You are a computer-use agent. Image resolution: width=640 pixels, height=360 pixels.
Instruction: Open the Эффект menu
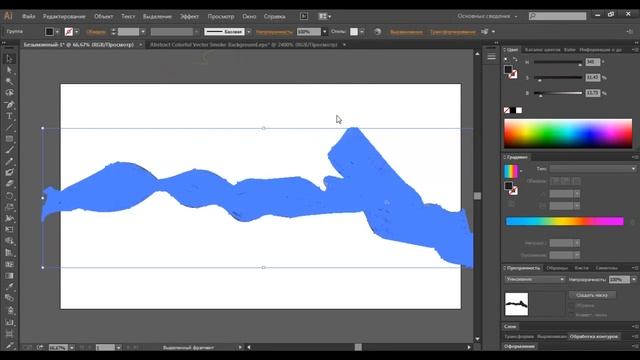coord(189,16)
